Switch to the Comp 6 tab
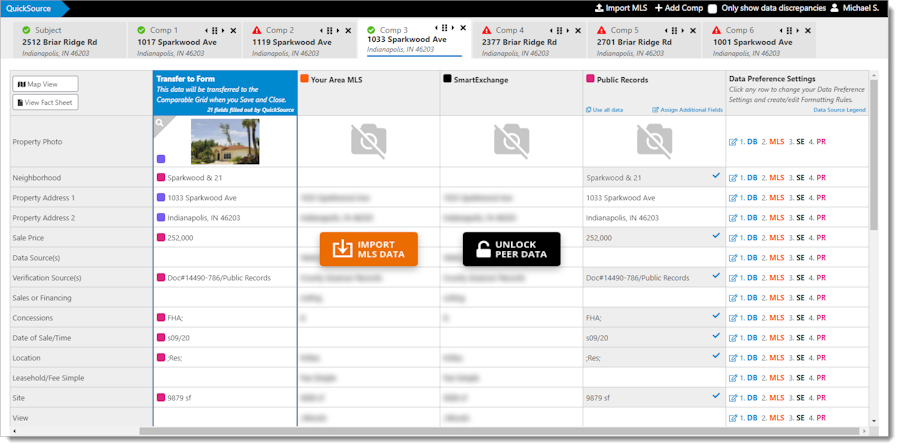 (758, 41)
